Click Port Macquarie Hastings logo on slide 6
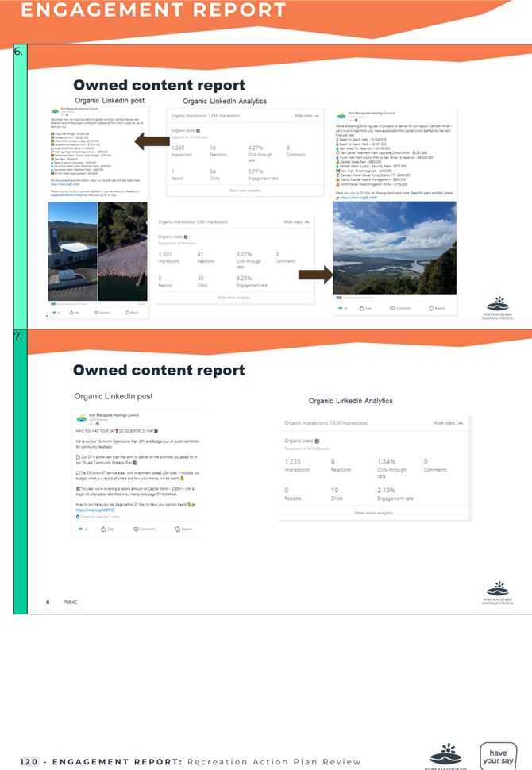 click(498, 308)
